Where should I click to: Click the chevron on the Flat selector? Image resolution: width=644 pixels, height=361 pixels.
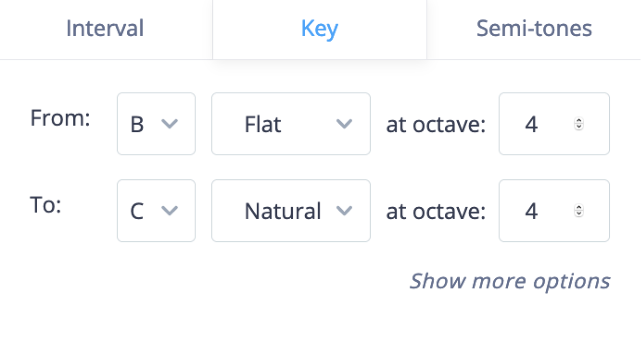point(345,124)
